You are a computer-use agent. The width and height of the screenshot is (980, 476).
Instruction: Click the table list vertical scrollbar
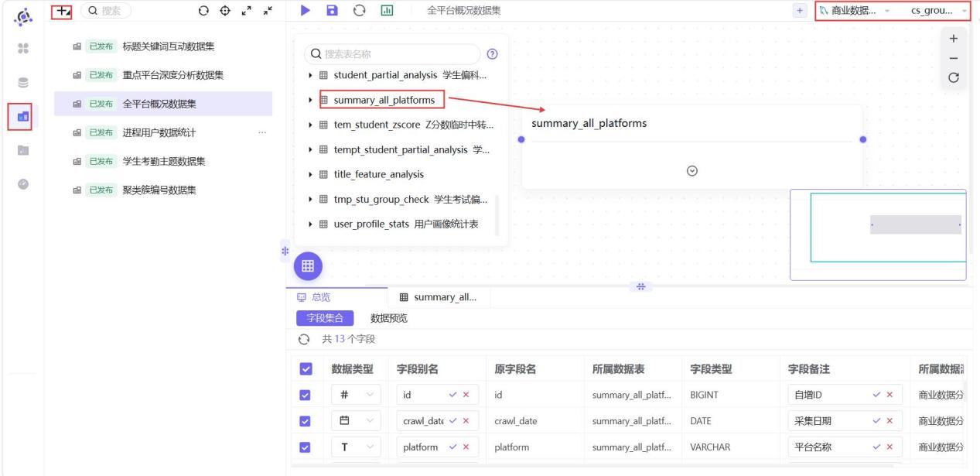497,214
